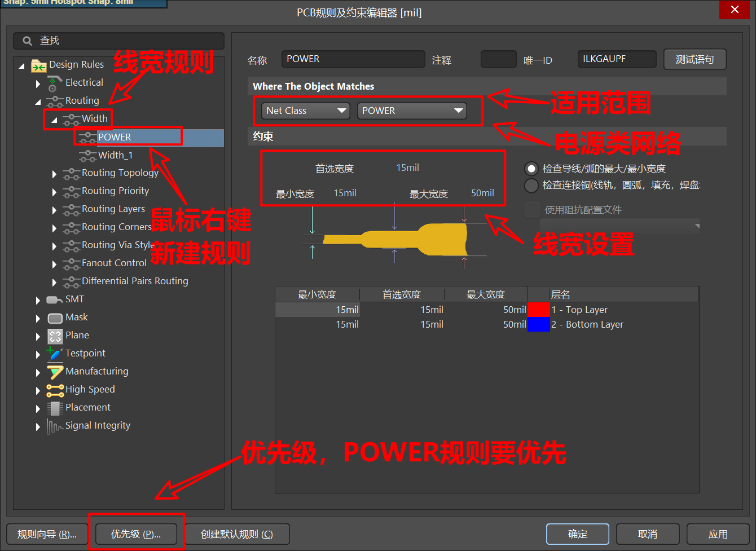Click the Routing Via Style icon
This screenshot has width=756, height=551.
click(71, 246)
